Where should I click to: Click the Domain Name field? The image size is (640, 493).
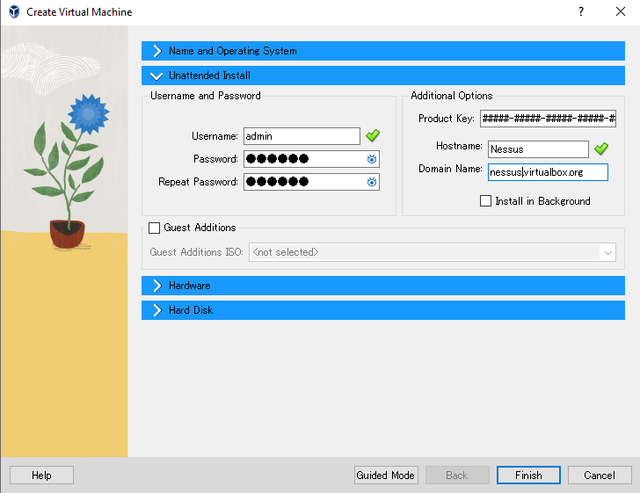548,172
